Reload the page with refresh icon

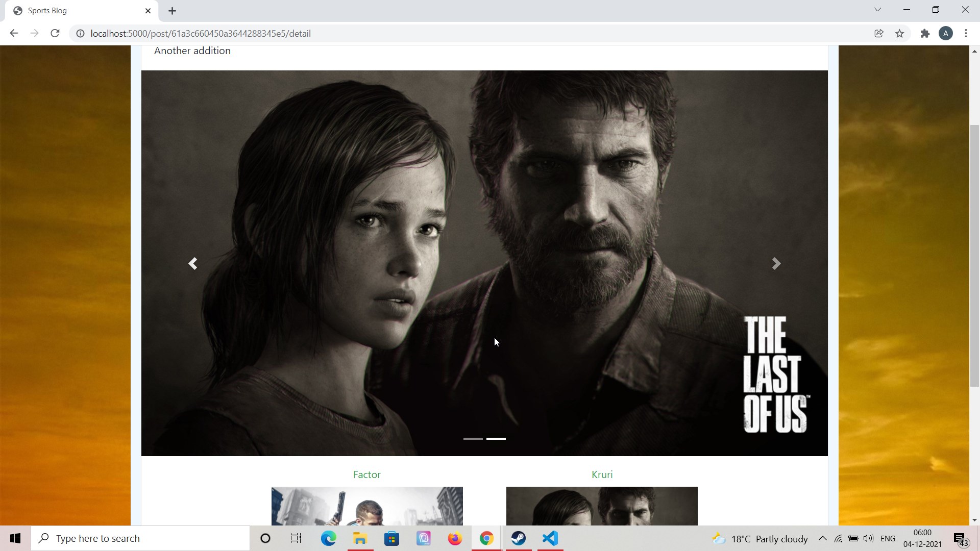point(55,34)
